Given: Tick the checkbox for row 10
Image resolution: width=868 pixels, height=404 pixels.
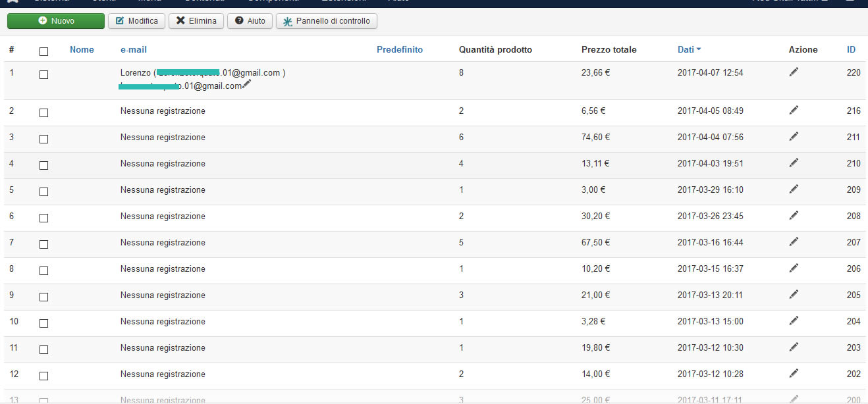Looking at the screenshot, I should (x=43, y=323).
